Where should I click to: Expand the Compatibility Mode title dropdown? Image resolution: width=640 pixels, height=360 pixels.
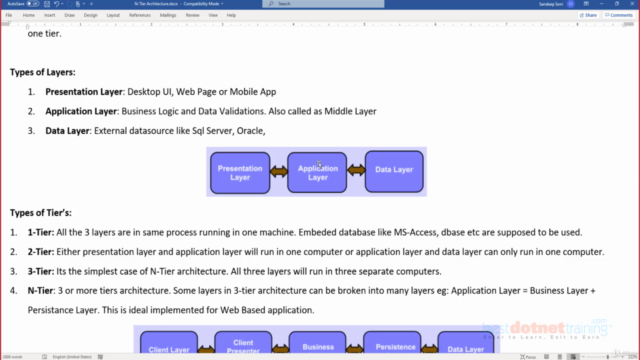222,4
